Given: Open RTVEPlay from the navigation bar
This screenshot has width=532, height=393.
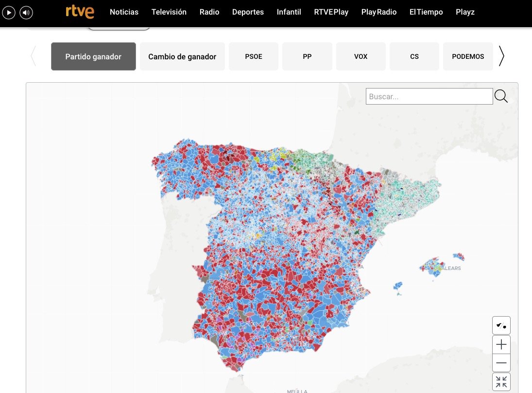Looking at the screenshot, I should [x=331, y=12].
